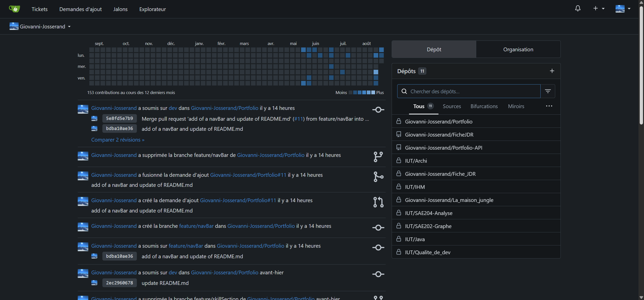
Task: Click the Gitea logo home icon
Action: [14, 9]
